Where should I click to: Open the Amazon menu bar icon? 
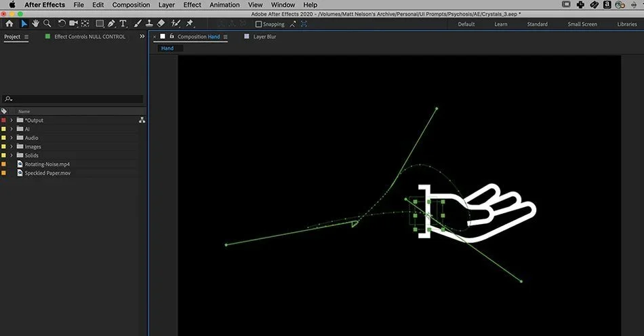point(607,5)
